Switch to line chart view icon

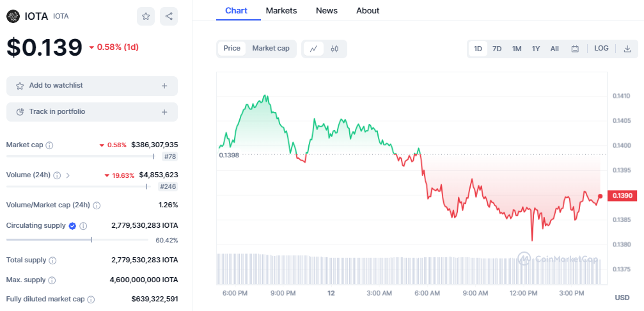(x=313, y=49)
